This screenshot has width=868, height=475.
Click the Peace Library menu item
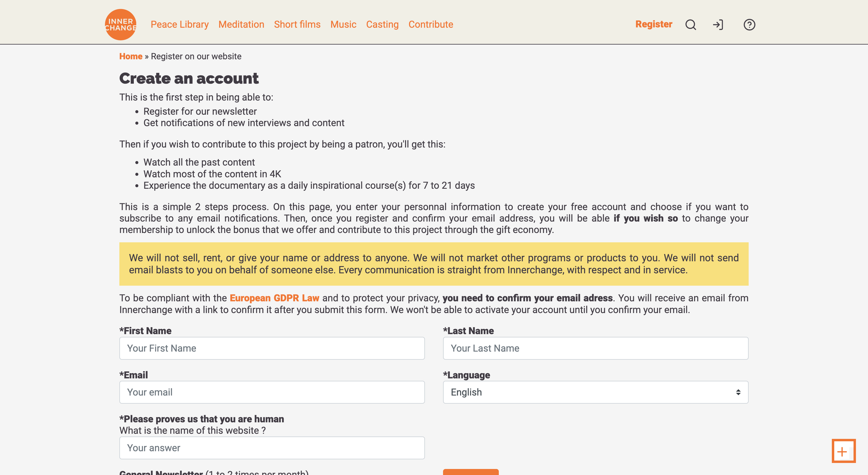click(180, 25)
